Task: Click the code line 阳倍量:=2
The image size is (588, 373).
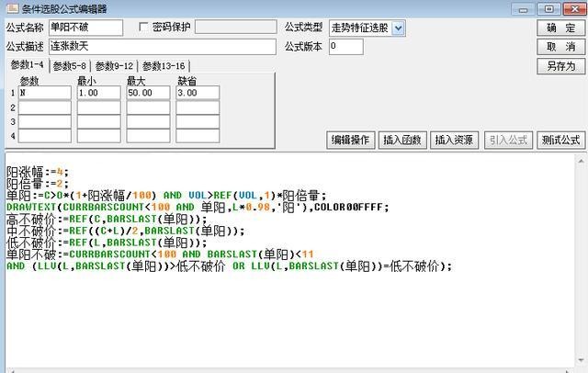Action: click(38, 184)
